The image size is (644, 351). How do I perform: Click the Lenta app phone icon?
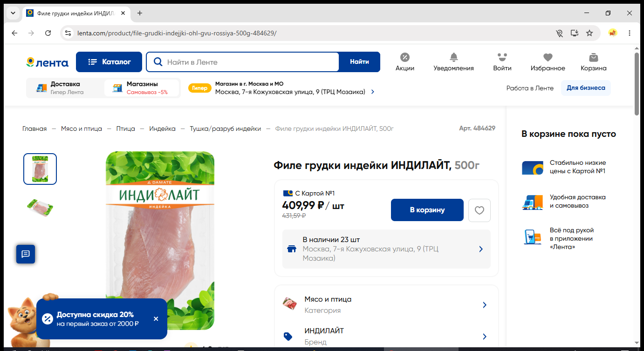click(x=532, y=236)
